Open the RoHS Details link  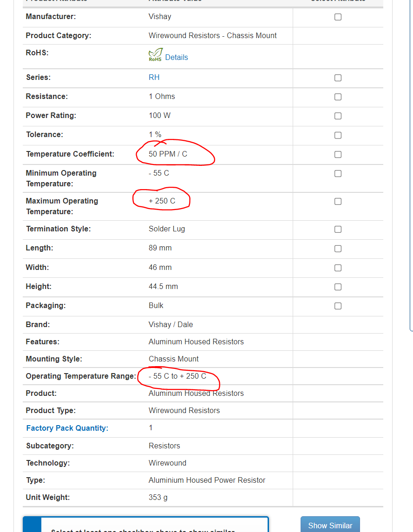click(x=177, y=57)
